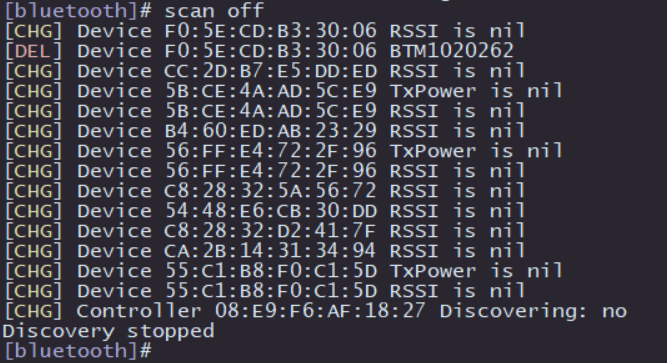Click the DEL tag in red
667x363 pixels.
point(34,51)
